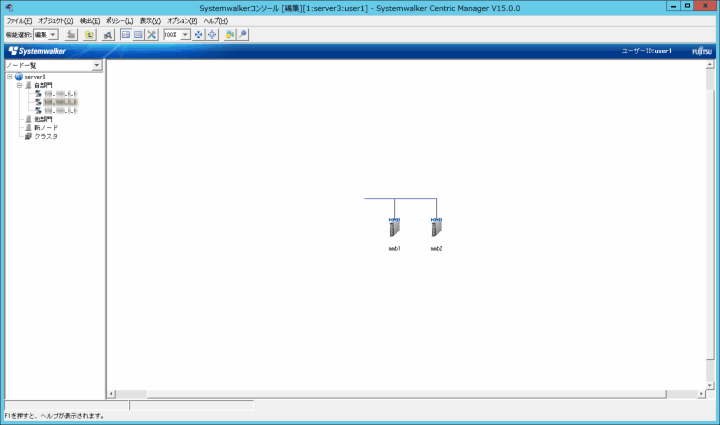This screenshot has width=720, height=425.
Task: Maximize the Systemwalker console window
Action: click(x=687, y=6)
